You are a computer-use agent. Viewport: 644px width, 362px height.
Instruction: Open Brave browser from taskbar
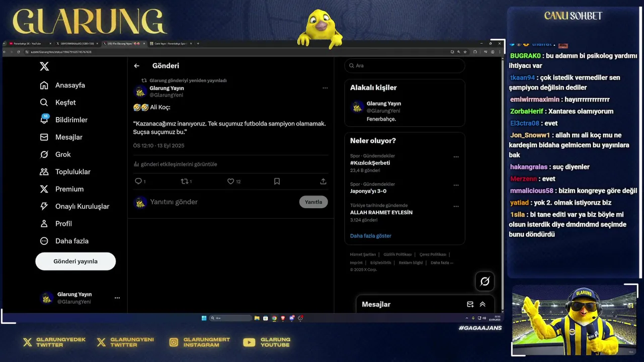(x=283, y=318)
